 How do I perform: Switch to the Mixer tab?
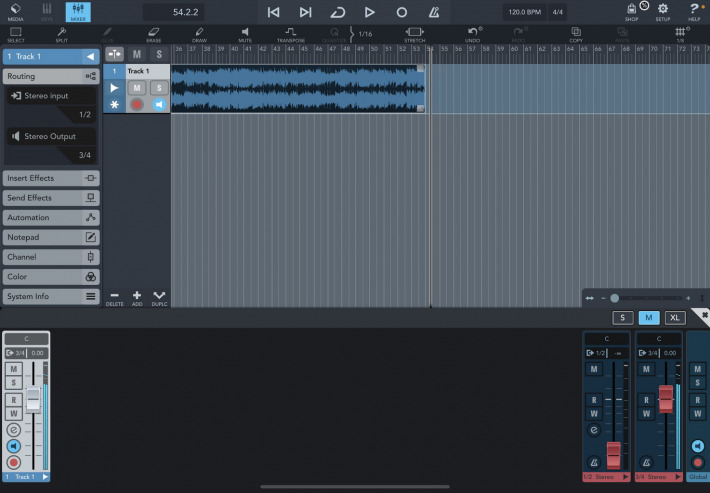point(77,12)
